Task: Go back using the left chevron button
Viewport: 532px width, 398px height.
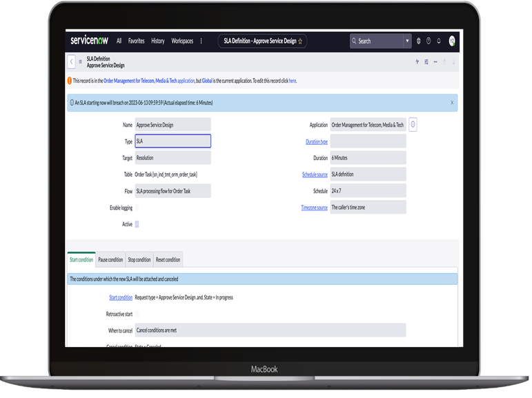Action: tap(71, 62)
